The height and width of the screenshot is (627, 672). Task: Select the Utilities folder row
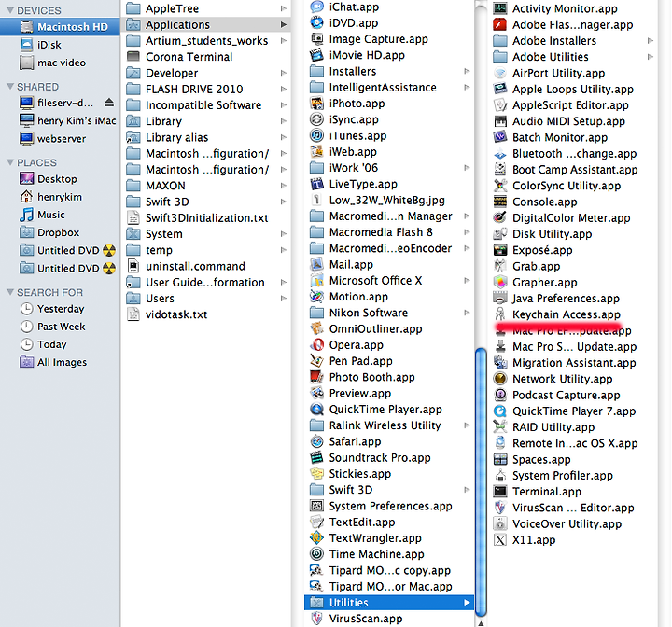click(389, 602)
